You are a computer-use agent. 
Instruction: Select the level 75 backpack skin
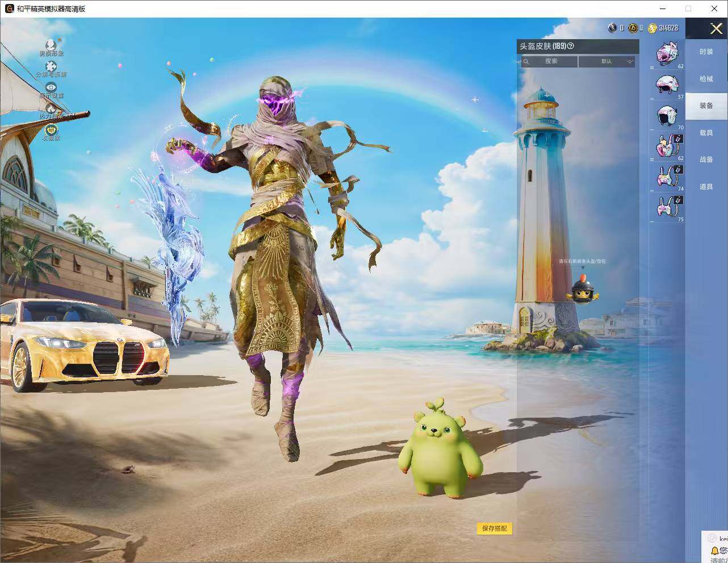(667, 208)
